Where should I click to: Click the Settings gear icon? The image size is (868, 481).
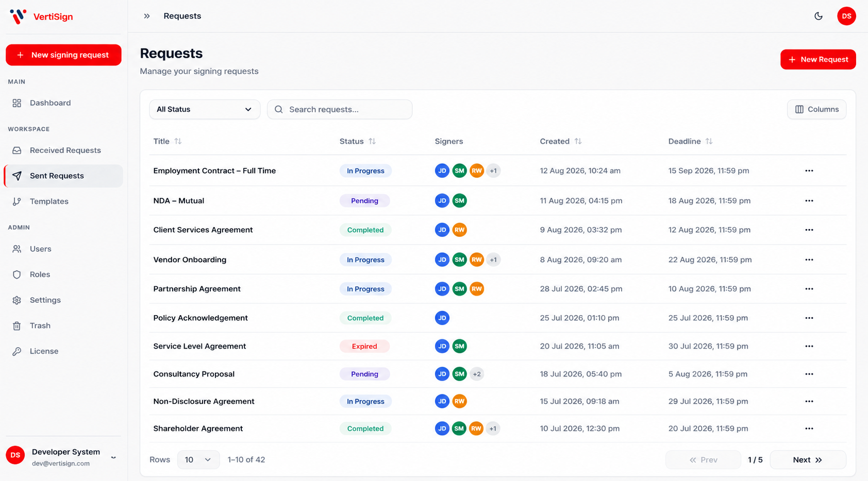coord(17,300)
